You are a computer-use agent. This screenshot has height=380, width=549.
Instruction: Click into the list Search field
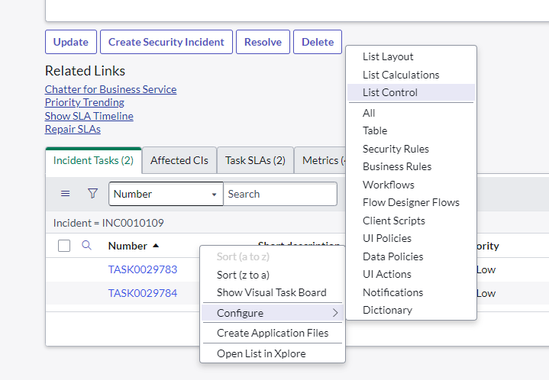coord(280,194)
